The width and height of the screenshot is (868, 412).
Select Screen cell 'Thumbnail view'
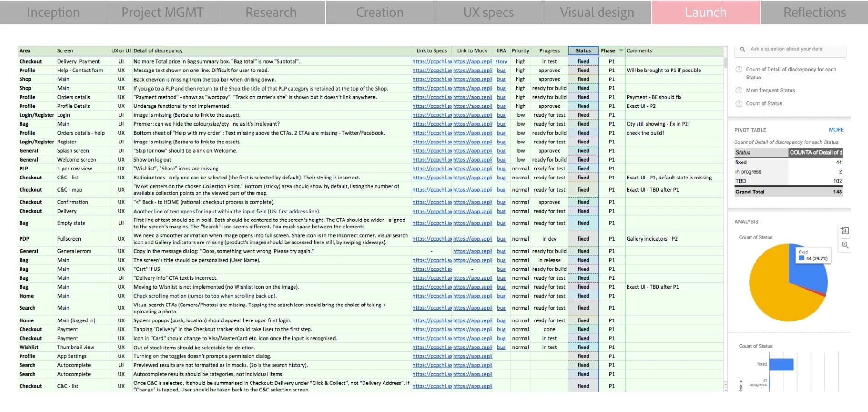[x=83, y=348]
